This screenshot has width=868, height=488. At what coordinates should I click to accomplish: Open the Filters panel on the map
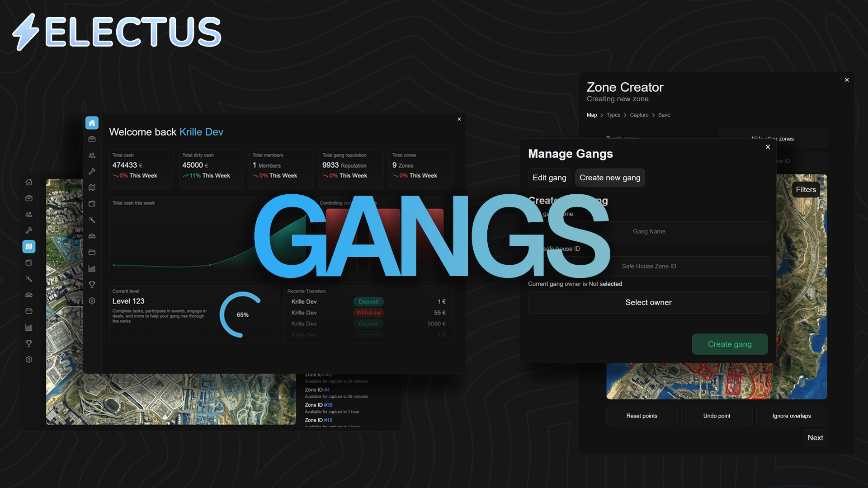(806, 189)
